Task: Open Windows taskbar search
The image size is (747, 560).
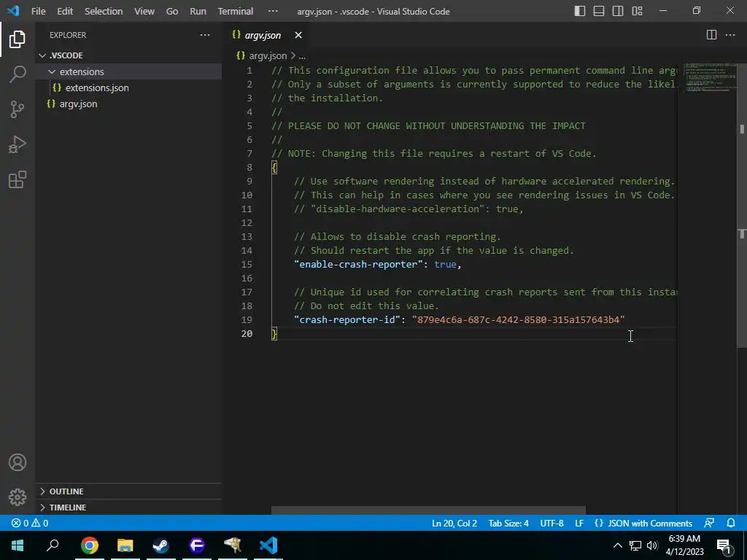Action: click(53, 545)
